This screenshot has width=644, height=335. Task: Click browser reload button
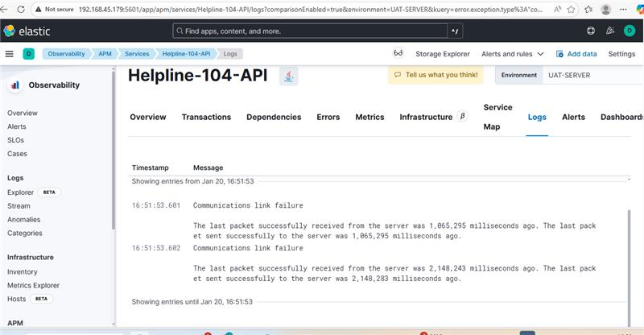point(19,9)
